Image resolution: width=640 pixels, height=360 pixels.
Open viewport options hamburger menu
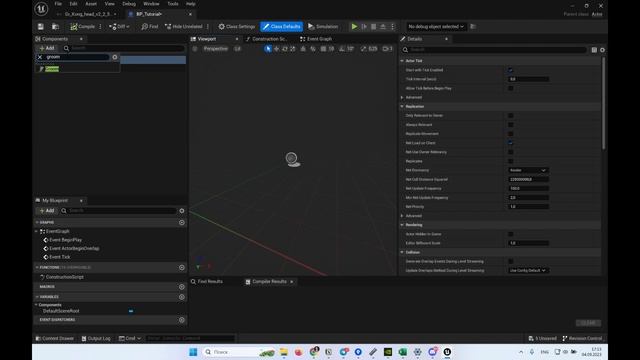click(x=195, y=49)
